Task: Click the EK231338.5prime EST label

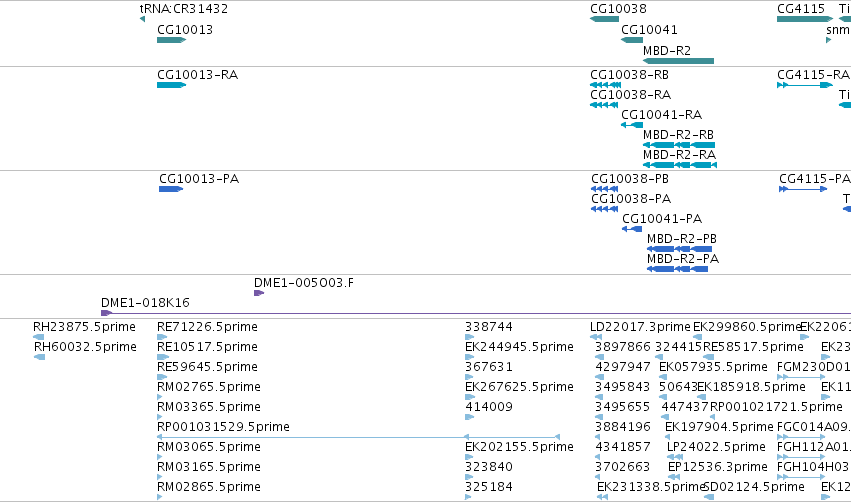Action: 651,487
